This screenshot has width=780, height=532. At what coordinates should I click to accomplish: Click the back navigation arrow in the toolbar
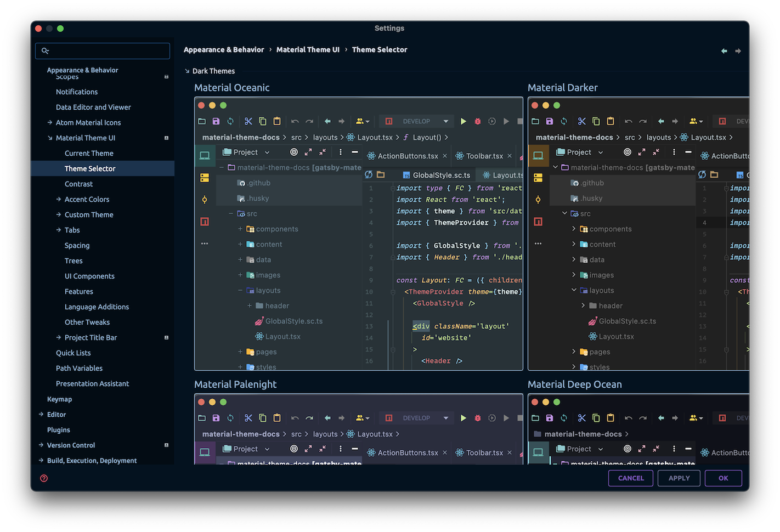tap(327, 121)
